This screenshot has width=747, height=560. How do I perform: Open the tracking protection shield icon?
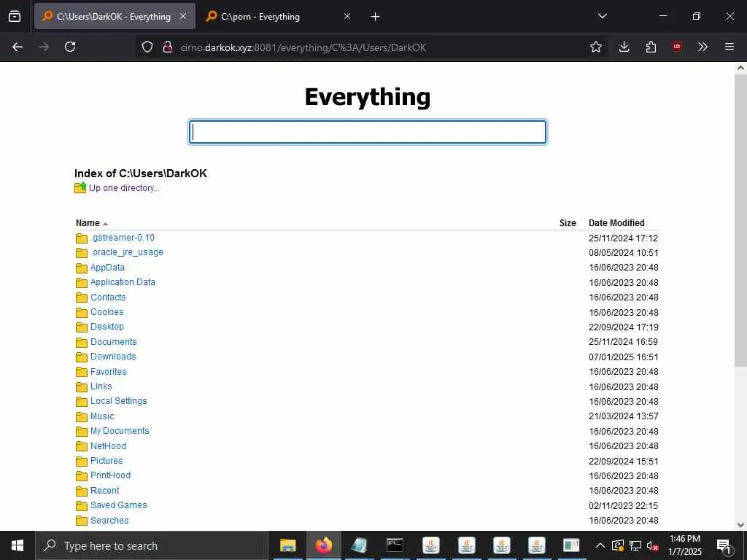[147, 47]
